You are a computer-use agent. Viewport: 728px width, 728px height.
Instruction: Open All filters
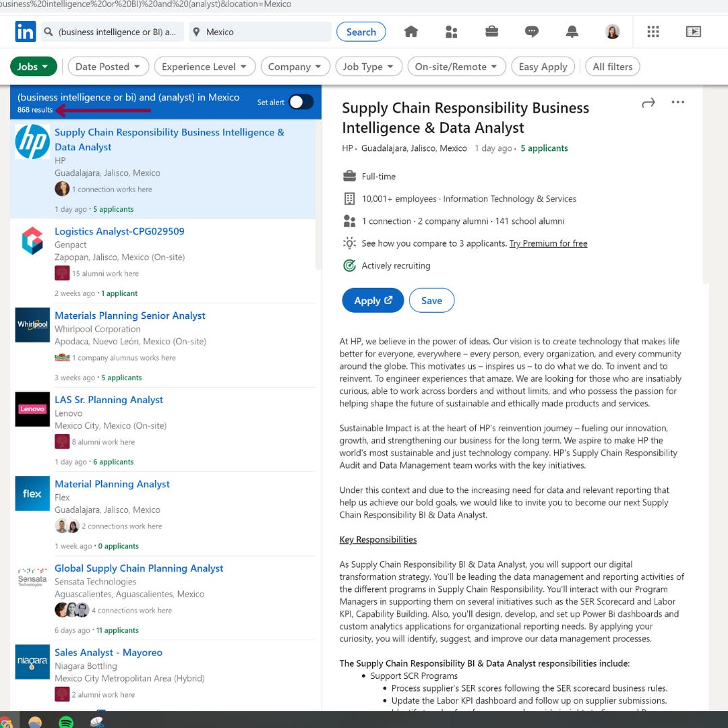612,66
